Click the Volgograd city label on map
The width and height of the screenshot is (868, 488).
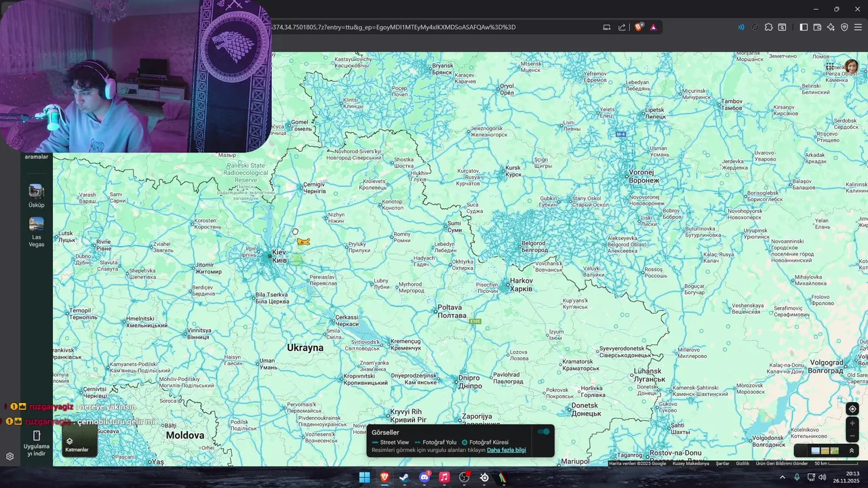pos(826,366)
